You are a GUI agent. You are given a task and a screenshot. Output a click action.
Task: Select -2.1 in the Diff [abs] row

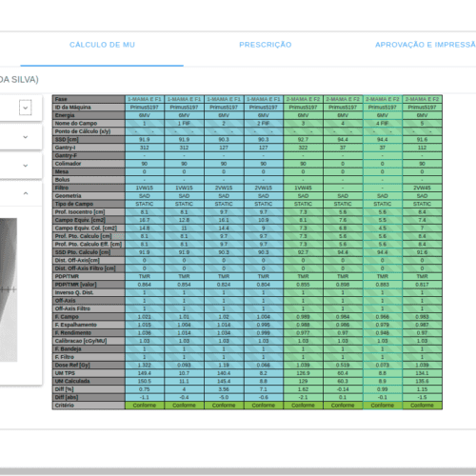point(303,397)
